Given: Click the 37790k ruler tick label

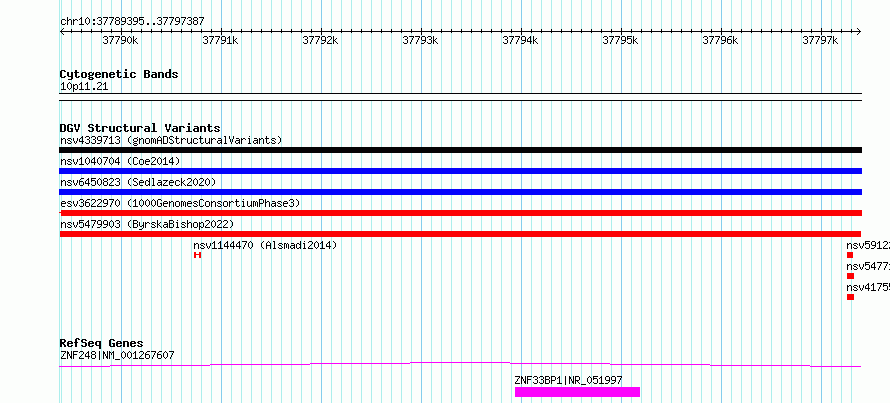Looking at the screenshot, I should click(120, 40).
